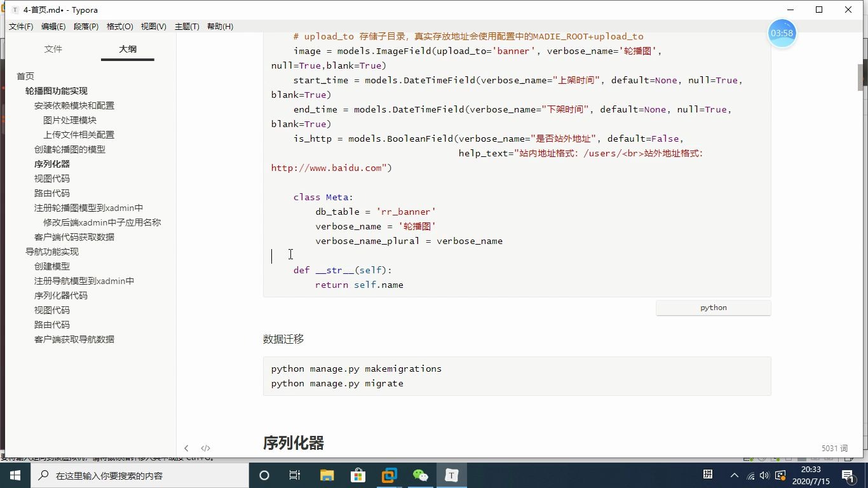The image size is (868, 488).
Task: Go to 轮播图功能实现 heading in outline
Action: tap(57, 91)
